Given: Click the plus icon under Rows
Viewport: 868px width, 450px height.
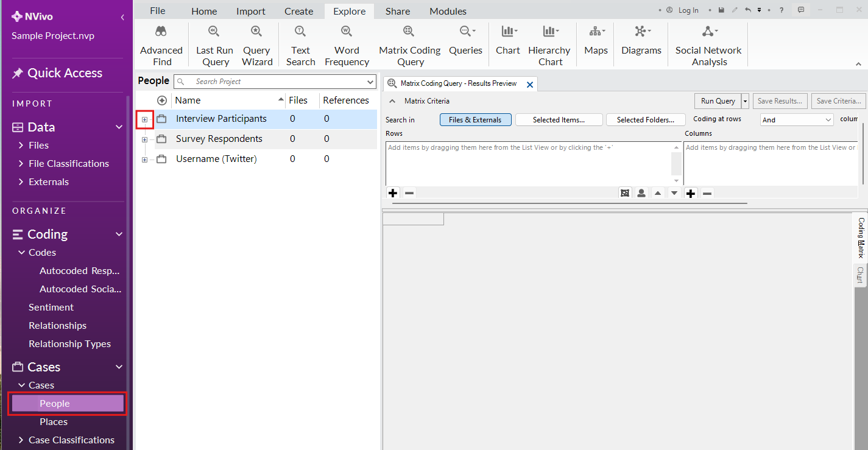Looking at the screenshot, I should click(392, 193).
